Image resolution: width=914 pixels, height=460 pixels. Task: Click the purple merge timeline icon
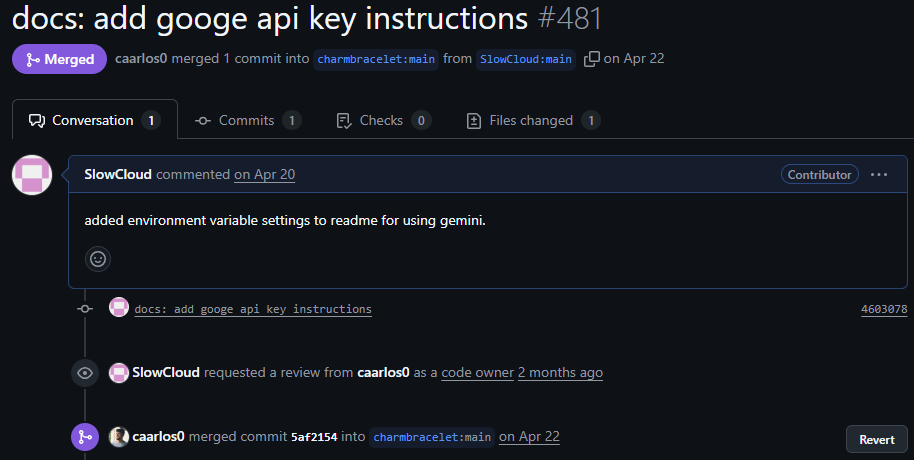(x=85, y=437)
